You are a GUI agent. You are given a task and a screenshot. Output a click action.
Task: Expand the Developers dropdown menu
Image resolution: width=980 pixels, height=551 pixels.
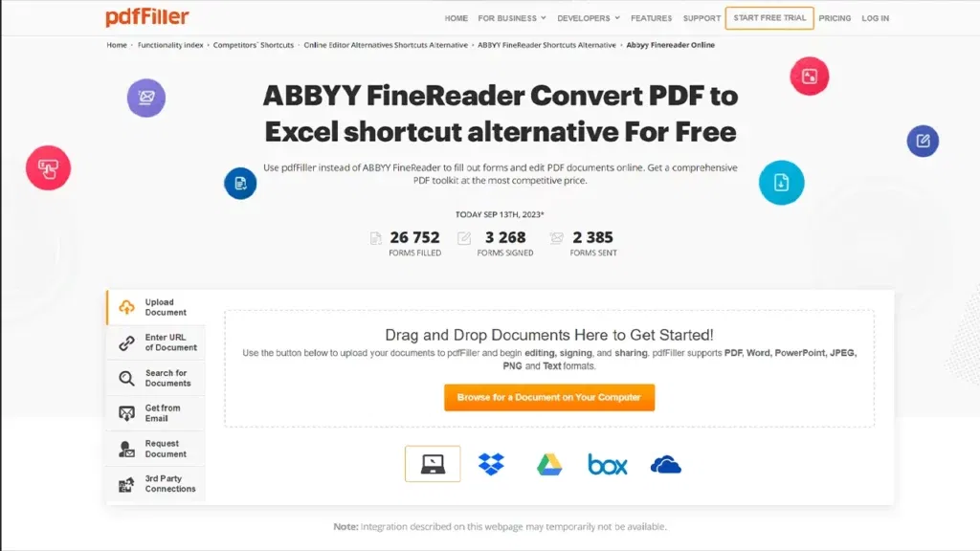pos(589,18)
